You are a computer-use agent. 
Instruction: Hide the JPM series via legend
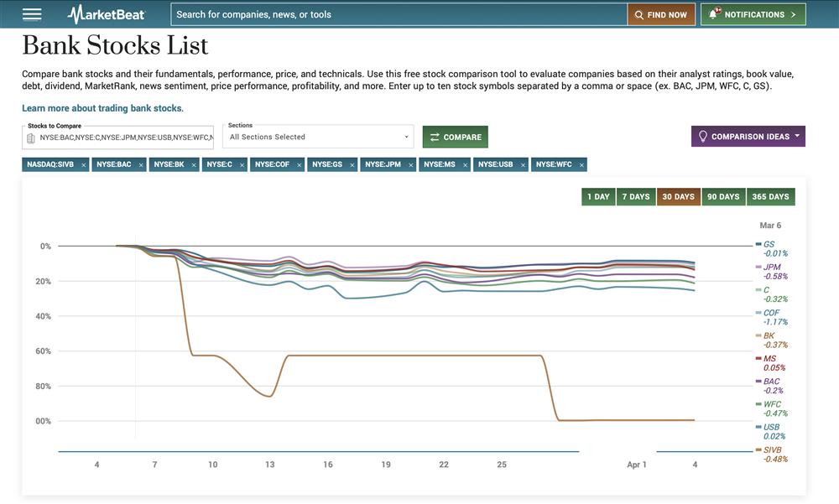pyautogui.click(x=770, y=267)
